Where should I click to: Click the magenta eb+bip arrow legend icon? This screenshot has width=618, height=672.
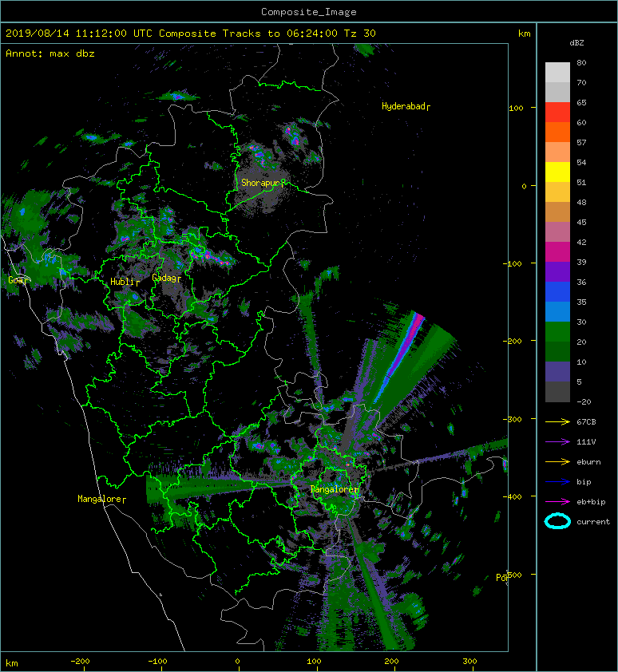(x=557, y=501)
